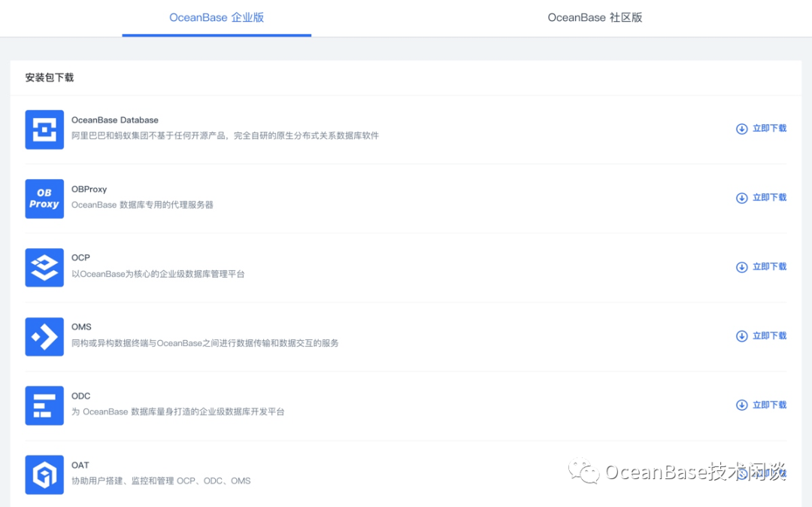Click 立即下载 link for OceanBase Database
The height and width of the screenshot is (507, 812).
pos(769,129)
